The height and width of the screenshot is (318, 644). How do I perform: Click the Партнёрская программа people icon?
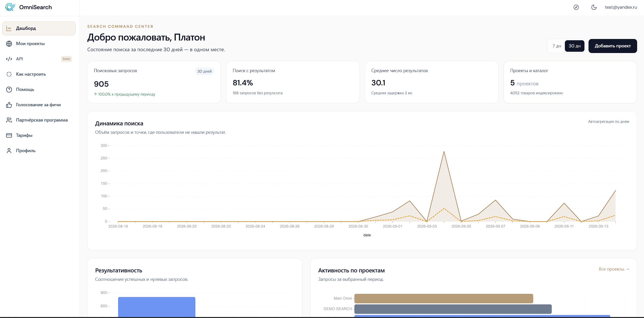(9, 120)
